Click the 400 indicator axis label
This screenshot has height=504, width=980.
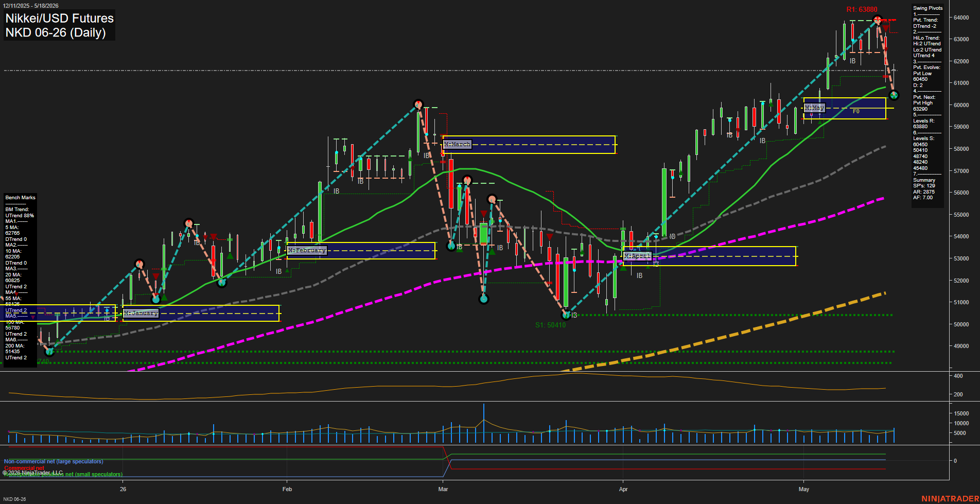tap(958, 376)
